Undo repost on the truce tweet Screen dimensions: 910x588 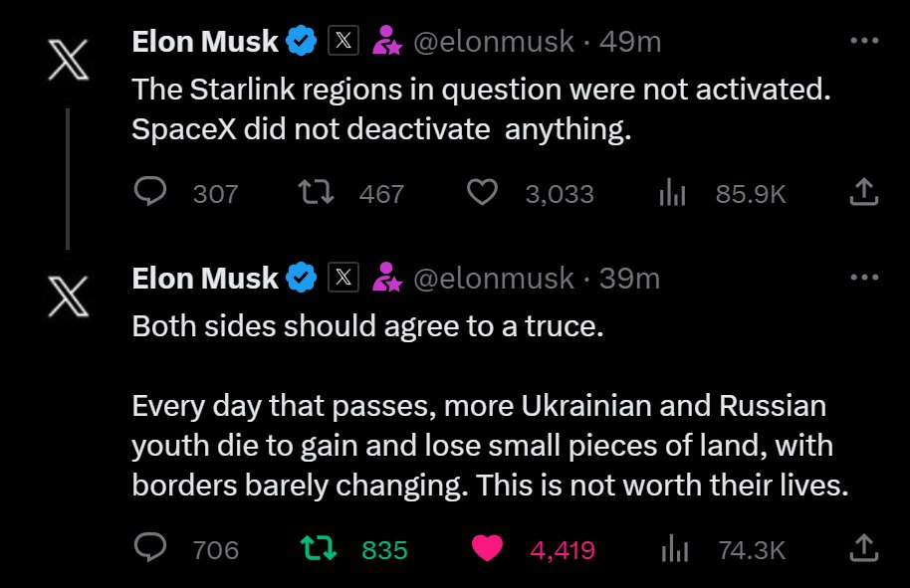coord(319,548)
